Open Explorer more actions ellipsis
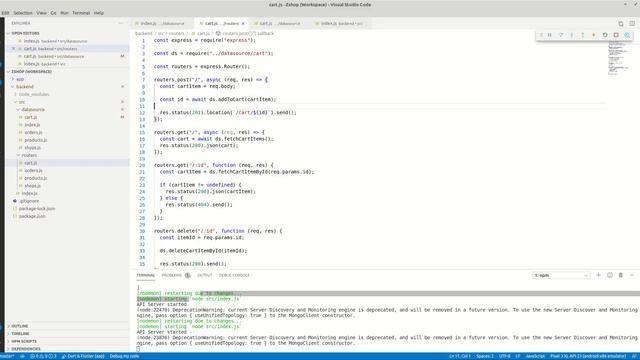 click(121, 23)
